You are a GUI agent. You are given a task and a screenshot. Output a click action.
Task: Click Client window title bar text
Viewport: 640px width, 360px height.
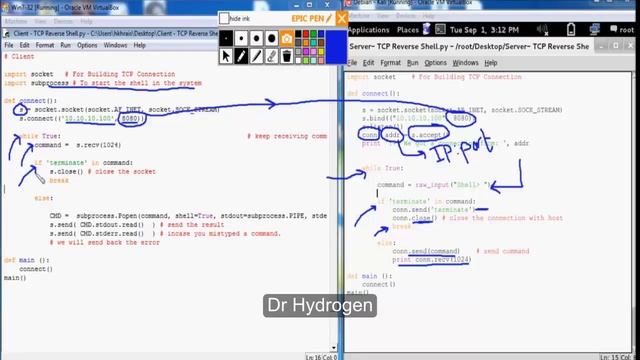pyautogui.click(x=115, y=33)
